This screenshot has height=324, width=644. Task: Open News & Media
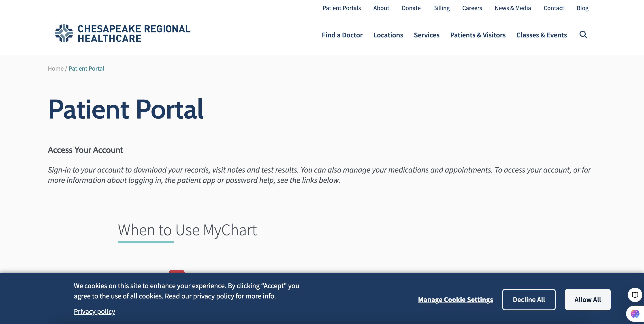tap(513, 8)
